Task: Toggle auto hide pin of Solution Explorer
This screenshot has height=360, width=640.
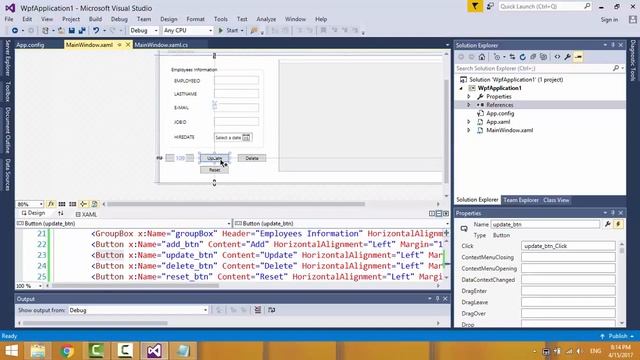Action: click(x=613, y=45)
